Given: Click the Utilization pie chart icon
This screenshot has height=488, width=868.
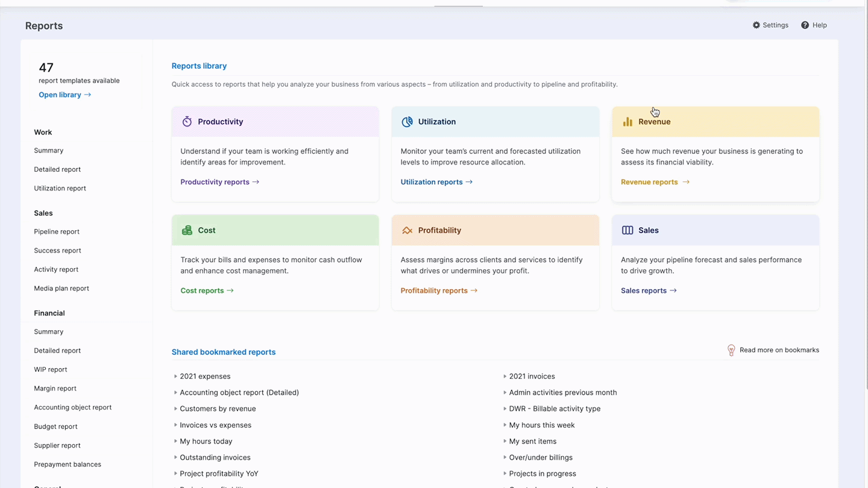Looking at the screenshot, I should coord(407,122).
